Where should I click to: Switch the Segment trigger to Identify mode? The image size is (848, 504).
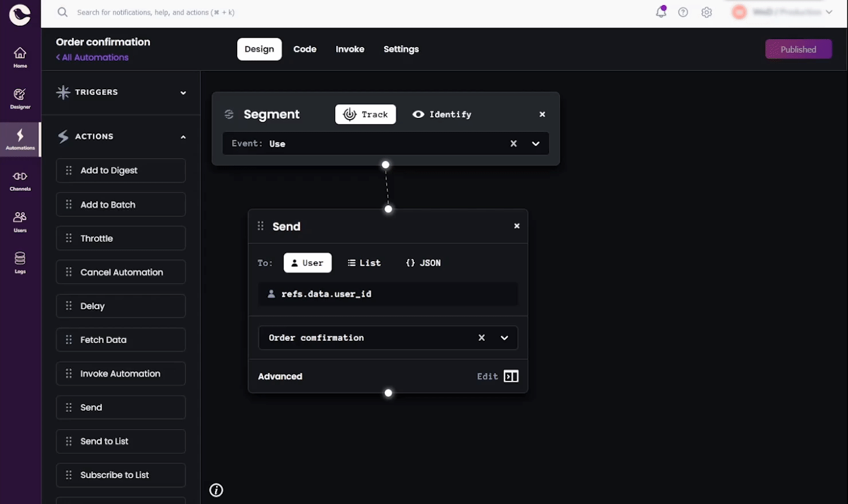442,114
